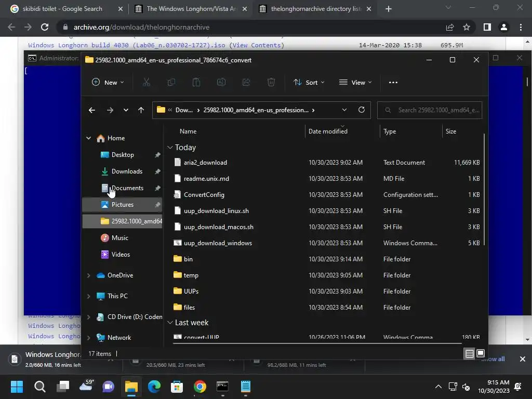
Task: Click View Contents link for build 4030
Action: click(257, 45)
